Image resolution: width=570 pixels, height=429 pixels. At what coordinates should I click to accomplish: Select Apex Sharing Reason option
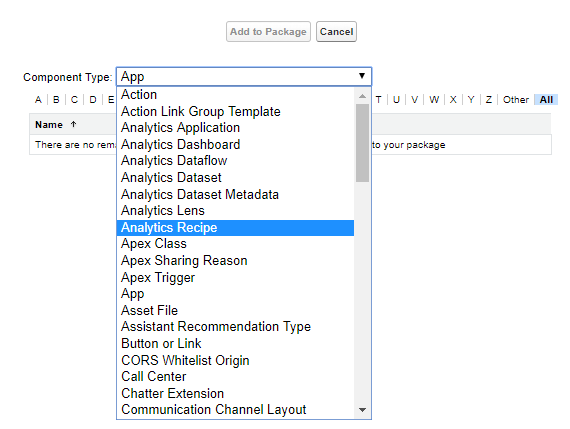[235, 260]
